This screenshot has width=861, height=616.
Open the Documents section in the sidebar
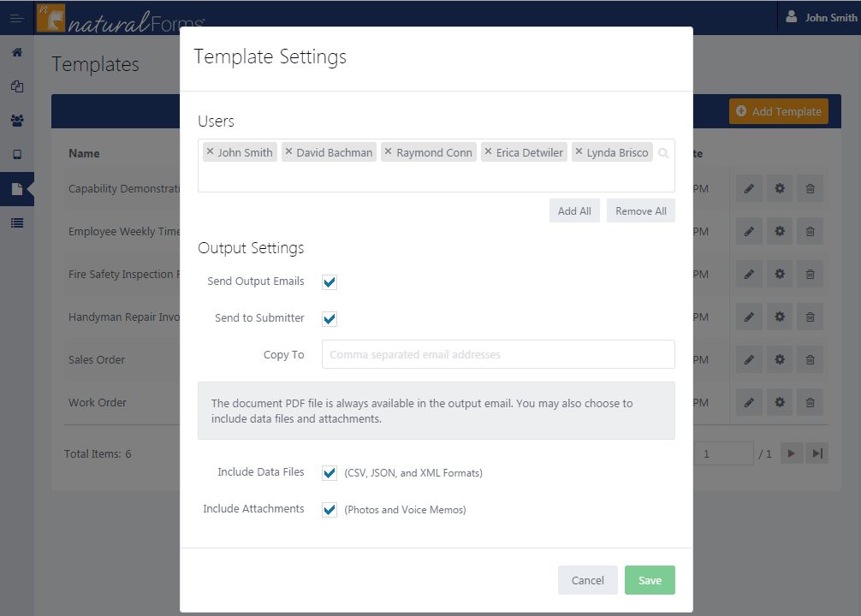click(x=17, y=86)
